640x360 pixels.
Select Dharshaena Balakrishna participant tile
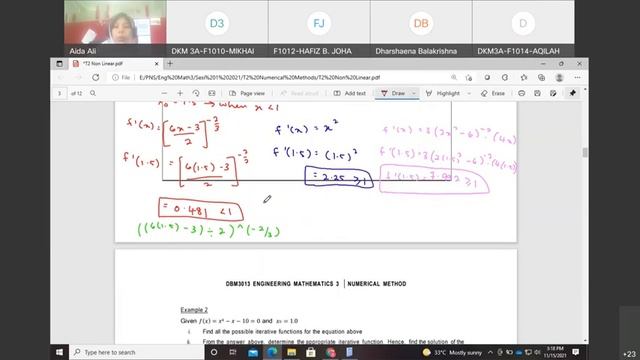point(421,28)
